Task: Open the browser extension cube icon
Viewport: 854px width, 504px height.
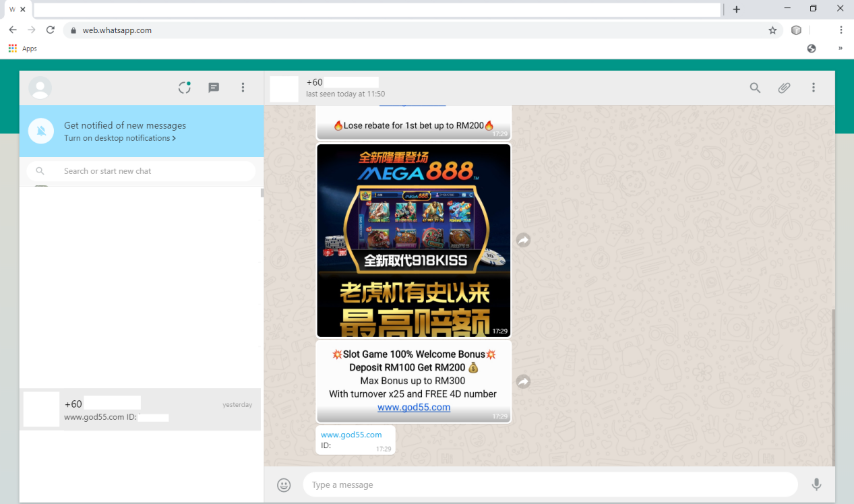Action: (796, 30)
